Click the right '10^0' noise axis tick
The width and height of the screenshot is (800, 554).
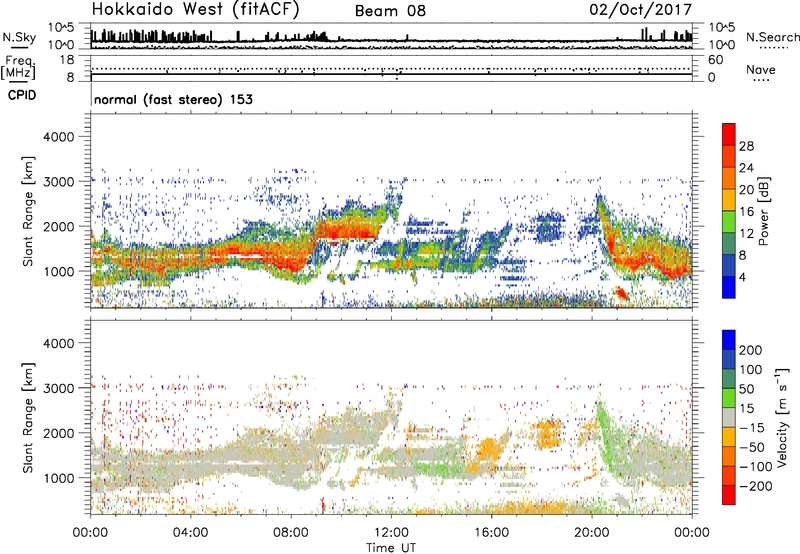coord(721,45)
